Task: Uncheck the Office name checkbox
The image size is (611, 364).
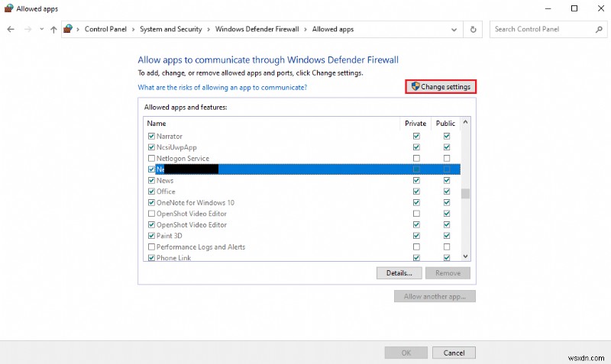Action: coord(151,192)
